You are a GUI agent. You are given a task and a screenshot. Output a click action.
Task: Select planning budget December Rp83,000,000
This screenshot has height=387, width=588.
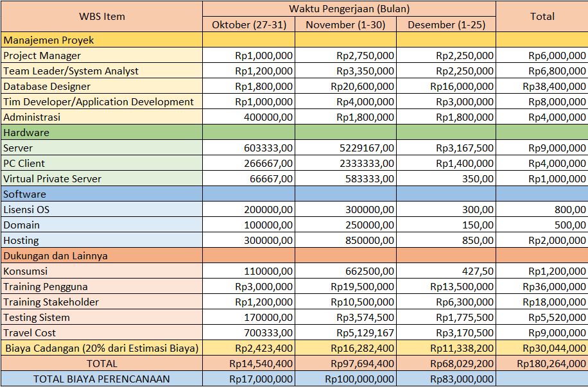click(446, 378)
